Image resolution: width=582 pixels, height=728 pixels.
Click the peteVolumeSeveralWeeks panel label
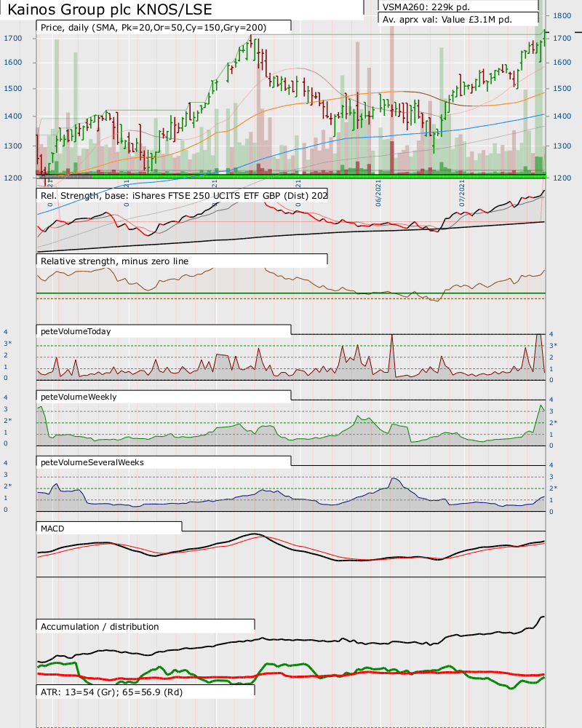tap(92, 462)
